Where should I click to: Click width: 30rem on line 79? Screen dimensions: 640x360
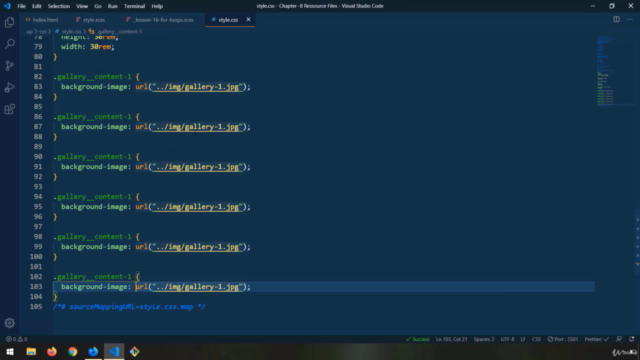coord(87,47)
